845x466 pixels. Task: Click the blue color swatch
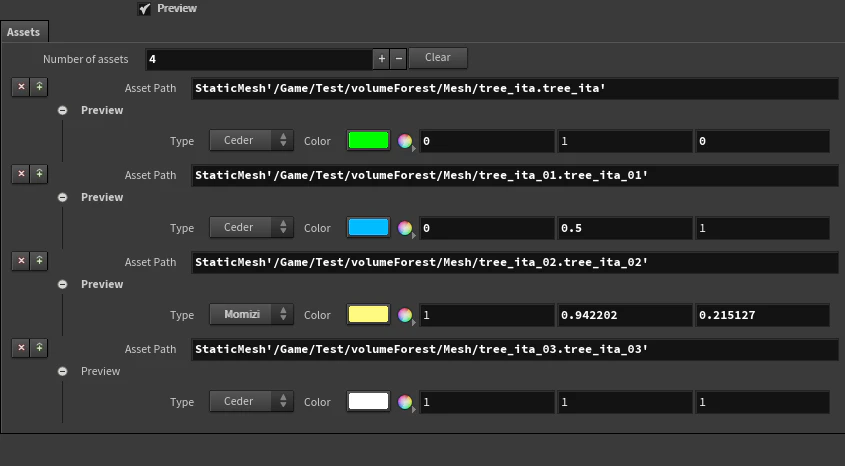click(369, 228)
